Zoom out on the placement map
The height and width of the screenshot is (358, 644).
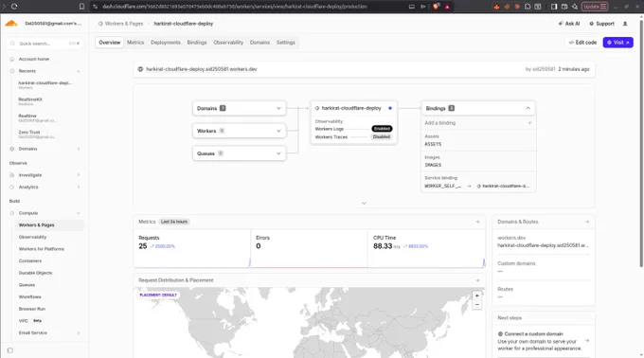476,305
